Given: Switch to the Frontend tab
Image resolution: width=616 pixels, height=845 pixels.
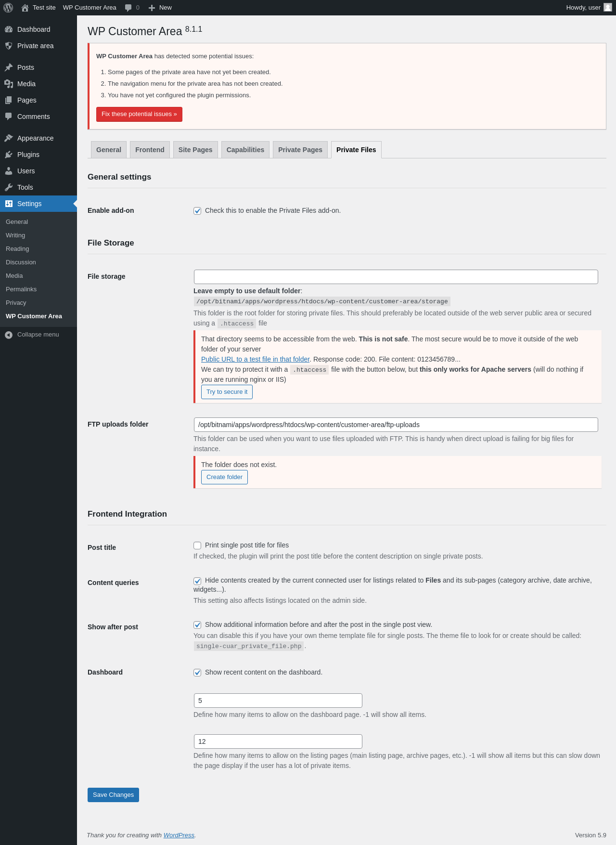Looking at the screenshot, I should 150,150.
